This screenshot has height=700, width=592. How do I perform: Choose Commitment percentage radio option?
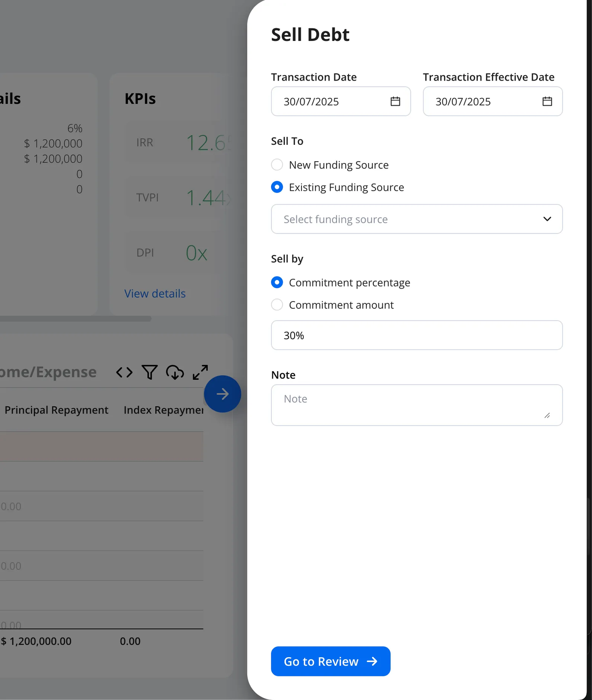tap(277, 282)
